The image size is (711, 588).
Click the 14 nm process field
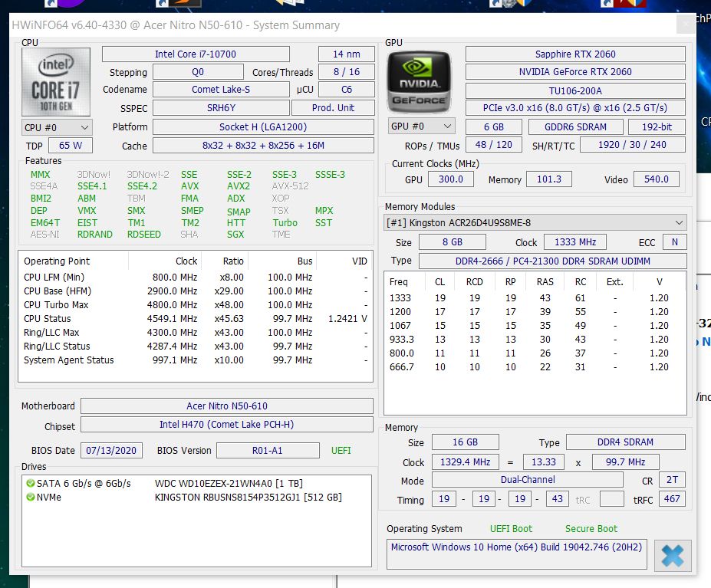pyautogui.click(x=347, y=54)
